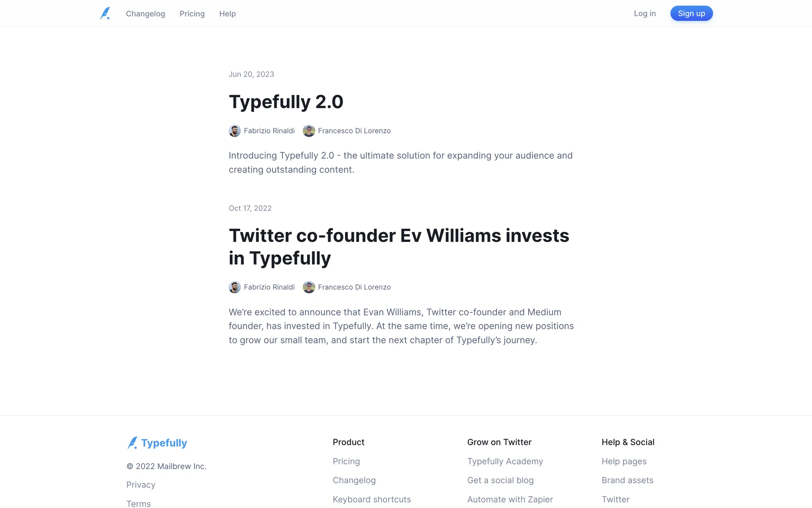Viewport: 812px width, 508px height.
Task: Click Fabrizio Rinaldi's avatar under Typefully 2.0
Action: [235, 131]
